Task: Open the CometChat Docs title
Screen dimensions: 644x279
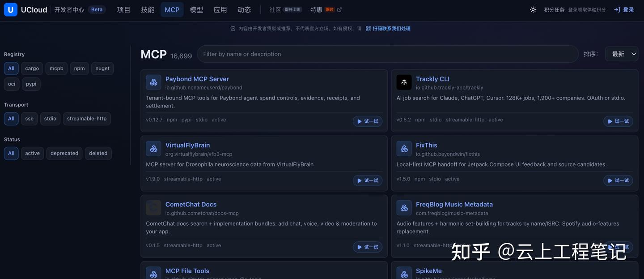Action: point(191,204)
